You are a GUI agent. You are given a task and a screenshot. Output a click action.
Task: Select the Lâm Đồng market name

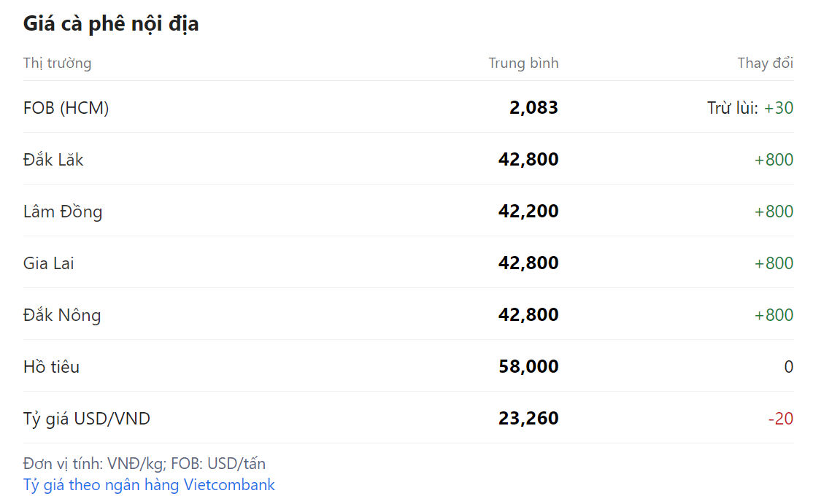(63, 212)
